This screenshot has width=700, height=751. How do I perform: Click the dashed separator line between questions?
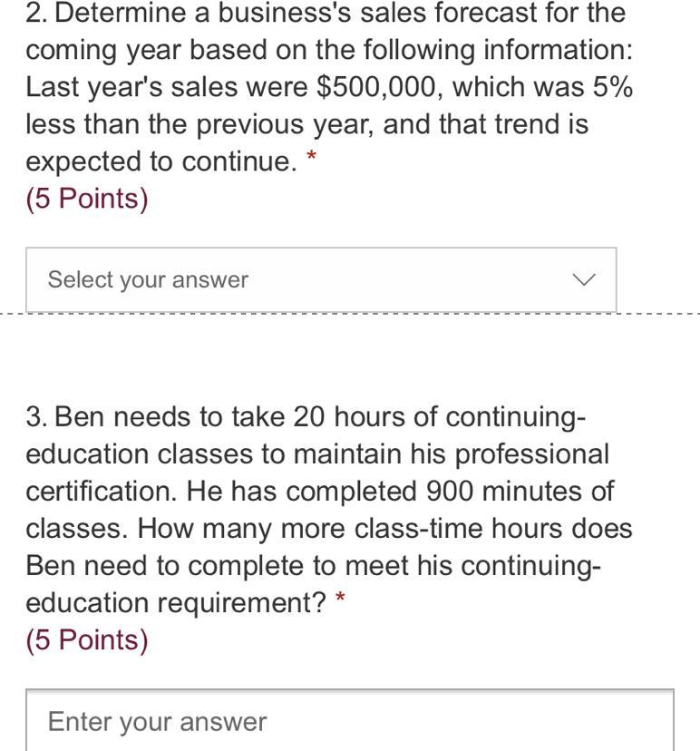(x=350, y=314)
